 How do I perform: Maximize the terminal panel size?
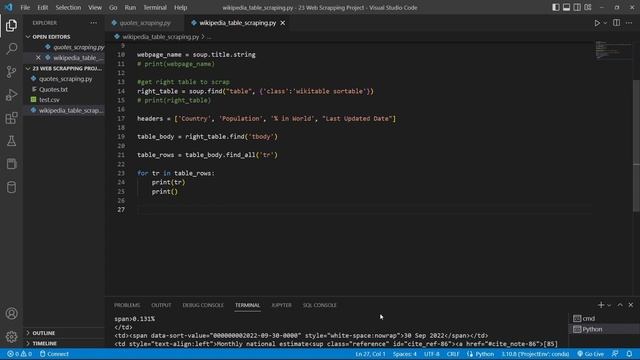620,305
